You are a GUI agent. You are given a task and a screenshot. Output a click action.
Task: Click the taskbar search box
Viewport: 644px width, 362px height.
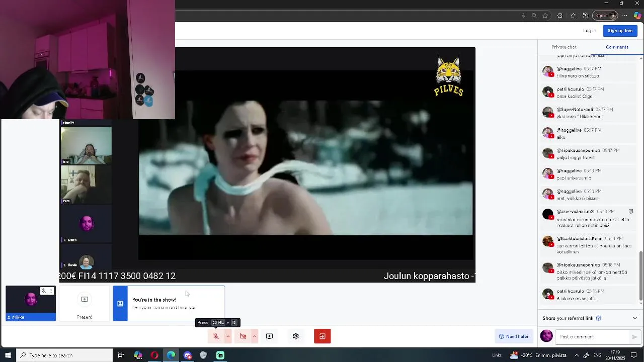click(x=64, y=355)
